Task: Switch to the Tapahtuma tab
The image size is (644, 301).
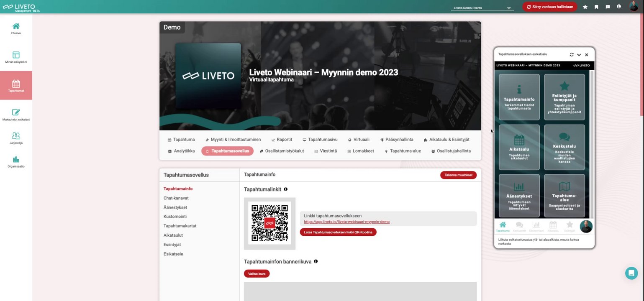Action: (x=181, y=140)
